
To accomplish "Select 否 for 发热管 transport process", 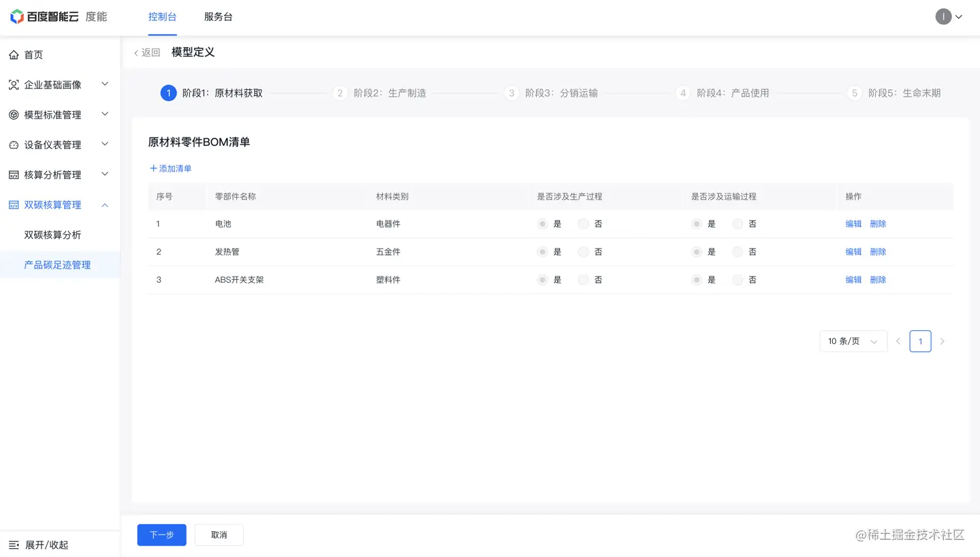I will (738, 252).
